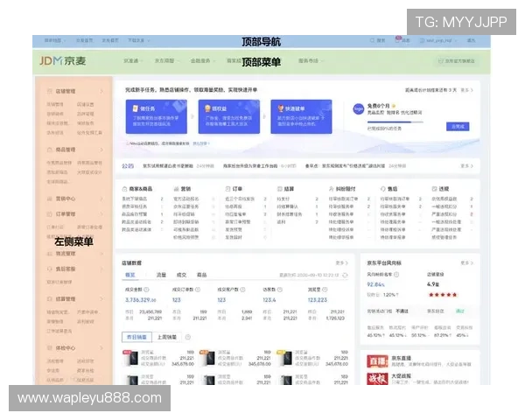Viewport: 525px width, 420px height.
Task: Click the 营销中心 icon in left sidebar
Action: tap(50, 199)
